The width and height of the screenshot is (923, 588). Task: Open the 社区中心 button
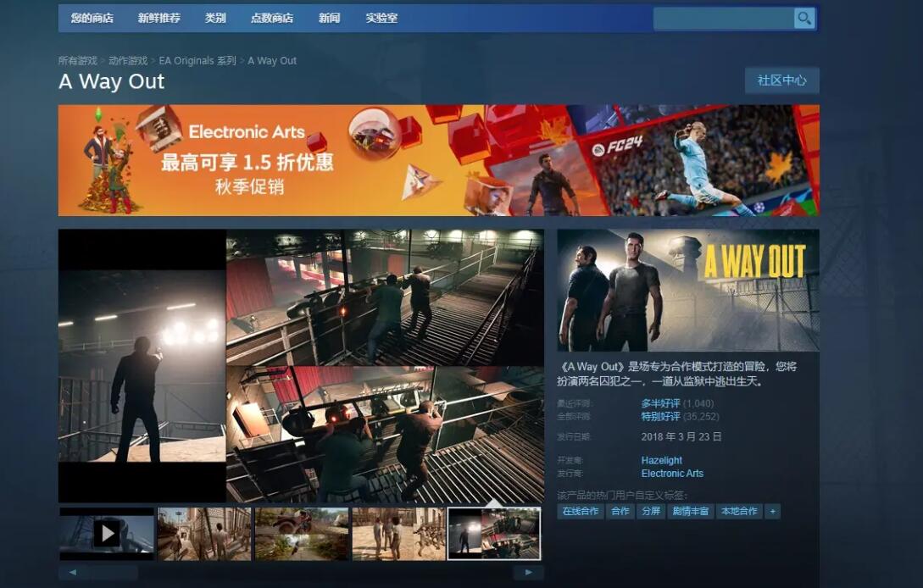781,80
